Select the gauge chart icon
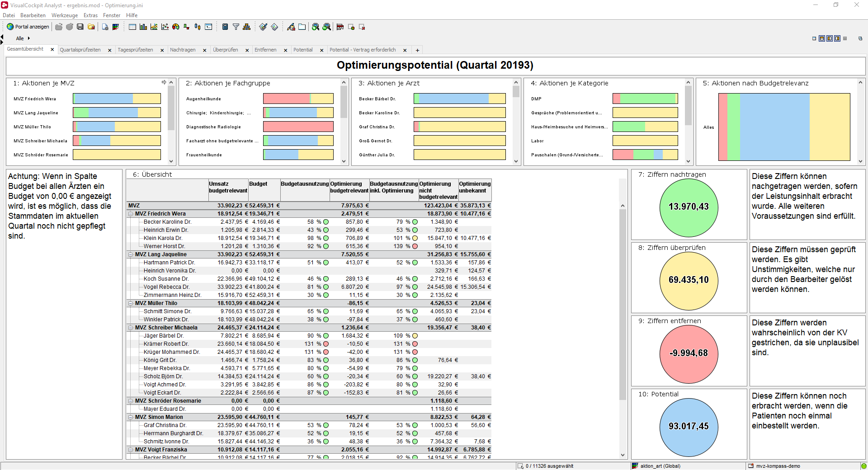 [x=176, y=27]
